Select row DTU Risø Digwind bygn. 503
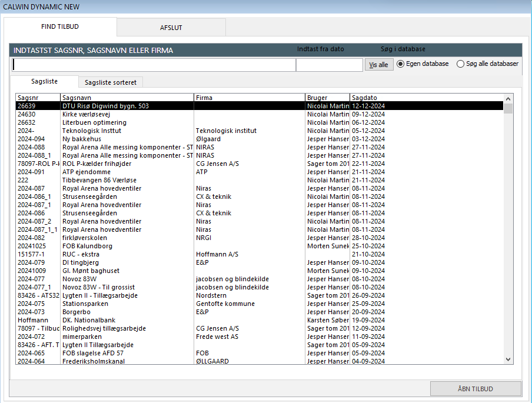 [x=260, y=106]
